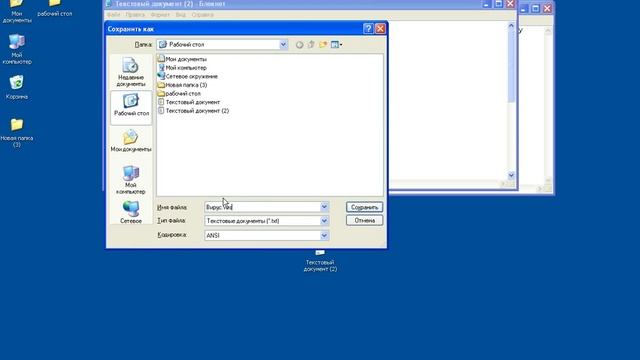Image resolution: width=640 pixels, height=360 pixels.
Task: Create a new folder icon
Action: click(x=323, y=44)
